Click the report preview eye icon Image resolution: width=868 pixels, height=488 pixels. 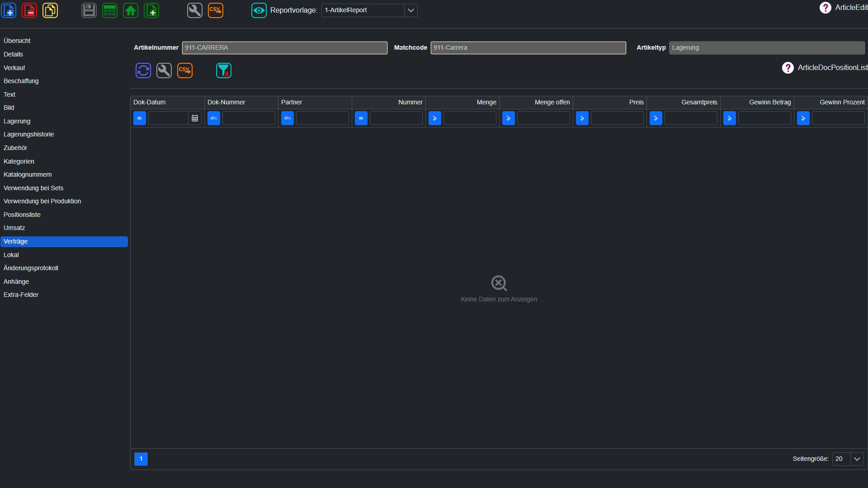pos(259,10)
